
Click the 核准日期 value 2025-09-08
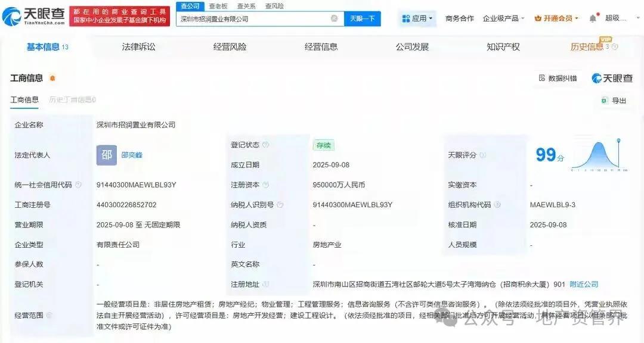point(549,225)
